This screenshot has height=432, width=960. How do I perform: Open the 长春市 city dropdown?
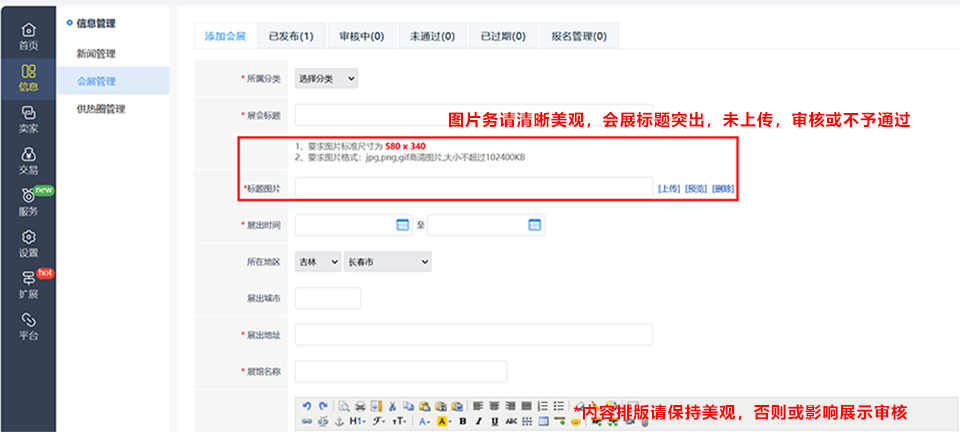pyautogui.click(x=387, y=261)
